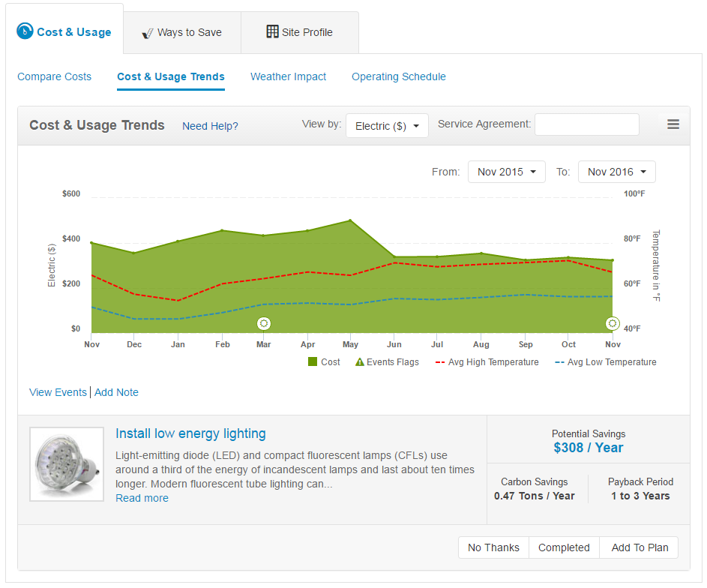Click the Ways to Save checkmark icon
This screenshot has width=707, height=588.
148,33
